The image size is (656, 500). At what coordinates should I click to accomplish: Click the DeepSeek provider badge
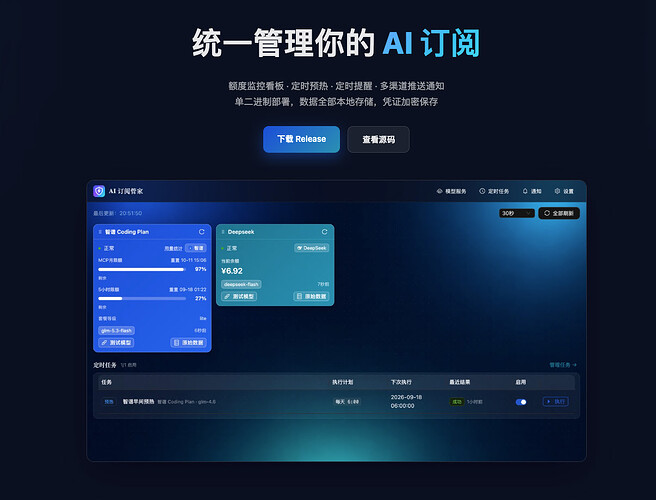click(x=312, y=248)
